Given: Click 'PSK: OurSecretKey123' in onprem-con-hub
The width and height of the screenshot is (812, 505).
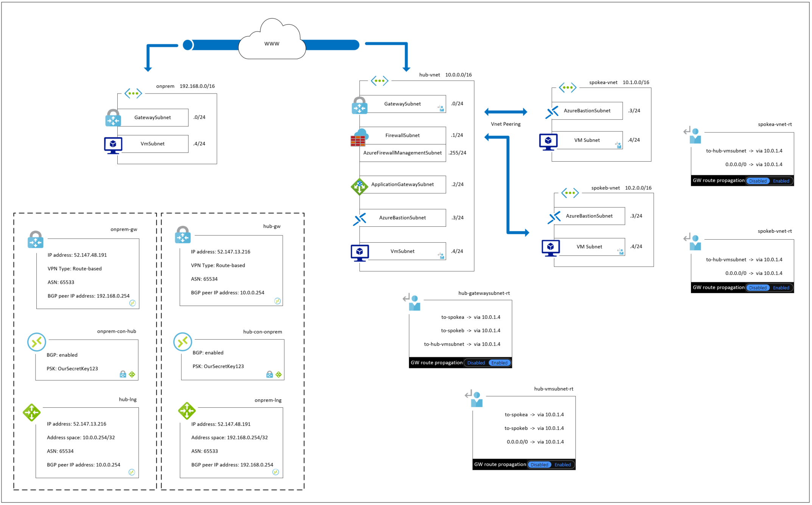Looking at the screenshot, I should pyautogui.click(x=72, y=369).
